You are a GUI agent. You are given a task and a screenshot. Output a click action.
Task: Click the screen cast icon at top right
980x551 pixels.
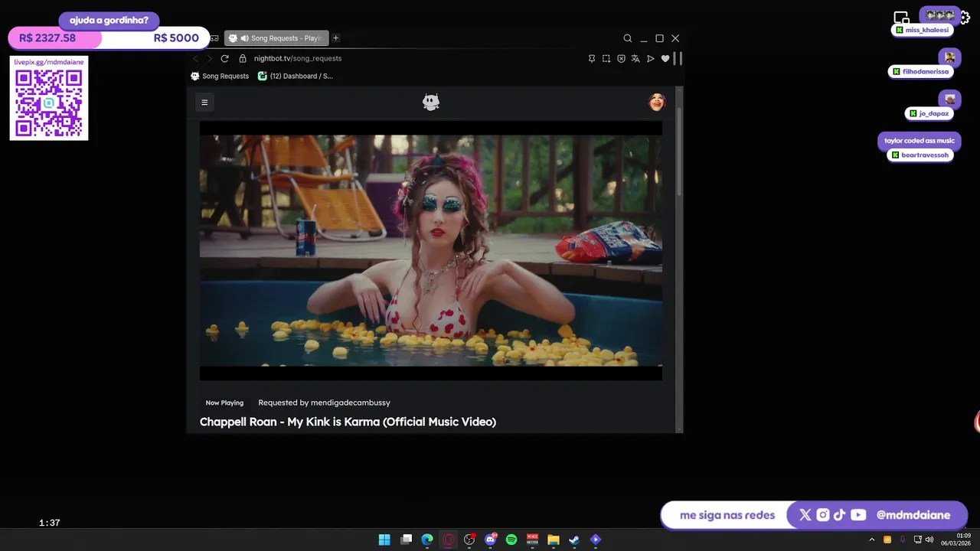[902, 18]
